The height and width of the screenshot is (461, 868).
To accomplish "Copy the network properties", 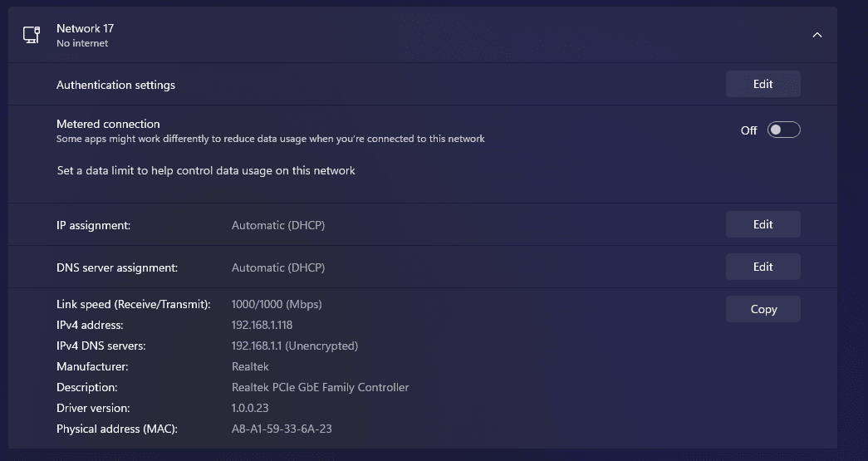I will pyautogui.click(x=763, y=309).
